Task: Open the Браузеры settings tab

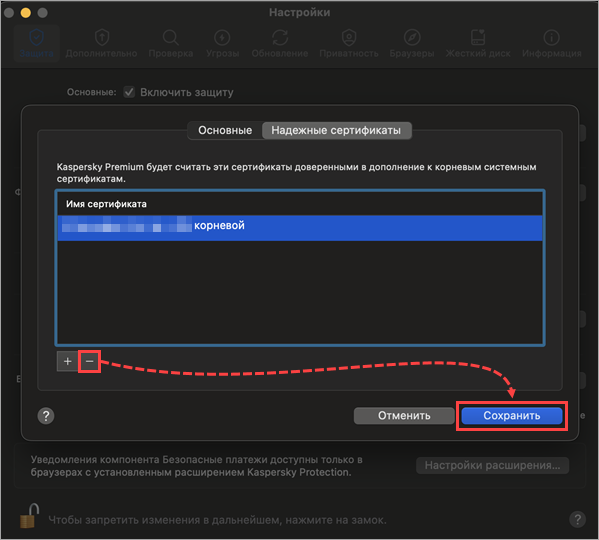Action: 412,44
